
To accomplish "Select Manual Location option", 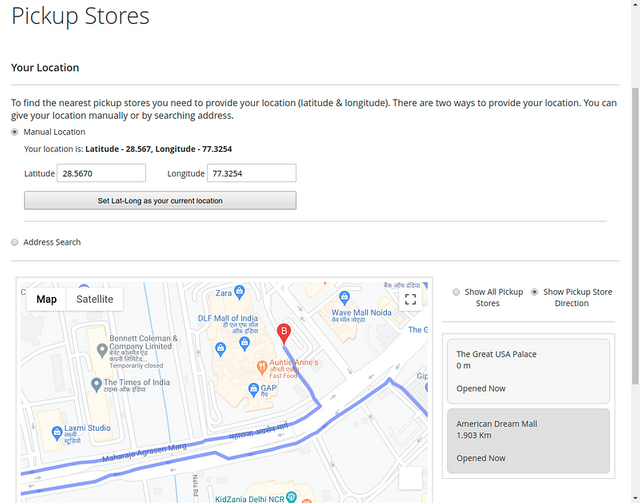I will (x=15, y=132).
